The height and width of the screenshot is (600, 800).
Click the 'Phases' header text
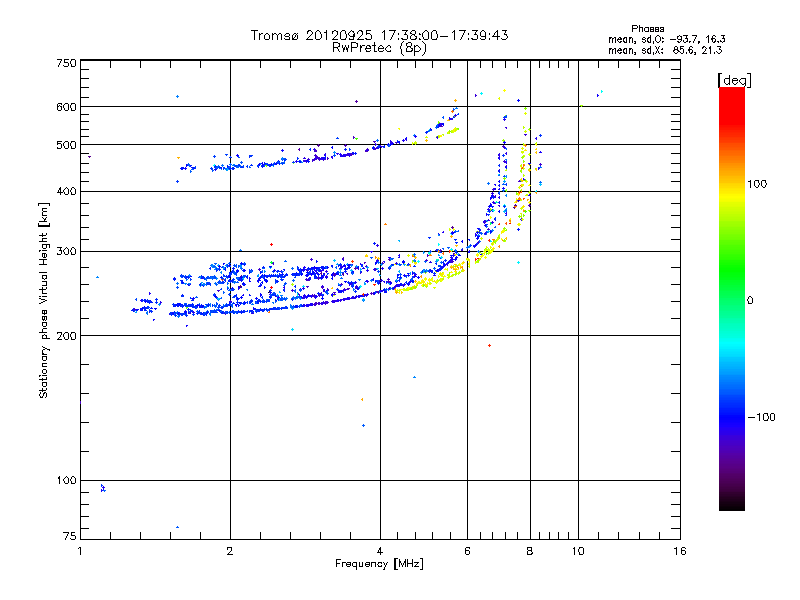coord(647,29)
